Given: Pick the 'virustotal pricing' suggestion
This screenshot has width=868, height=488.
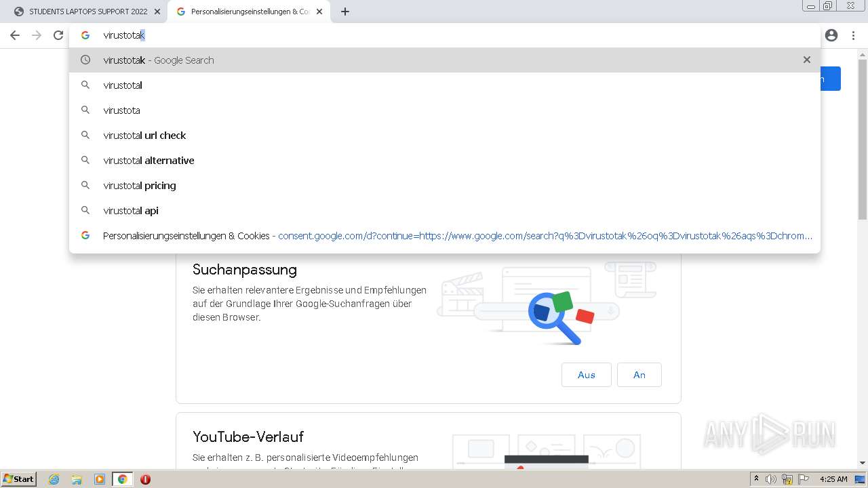Looking at the screenshot, I should click(445, 185).
